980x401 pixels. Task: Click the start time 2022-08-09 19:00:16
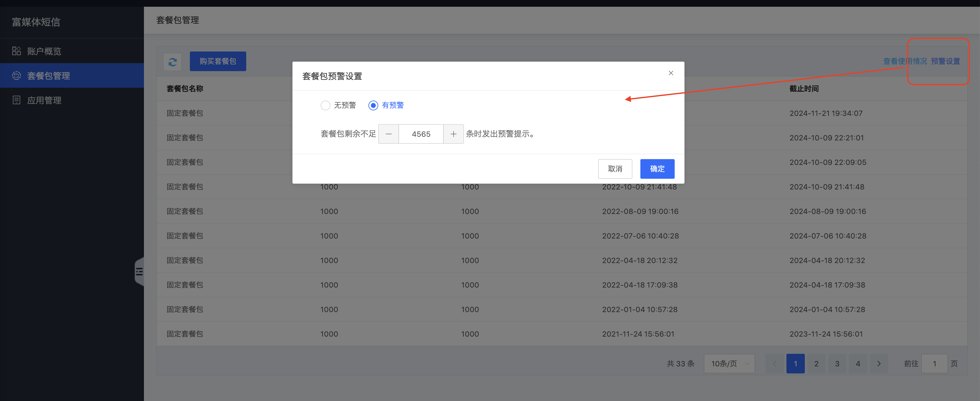640,211
